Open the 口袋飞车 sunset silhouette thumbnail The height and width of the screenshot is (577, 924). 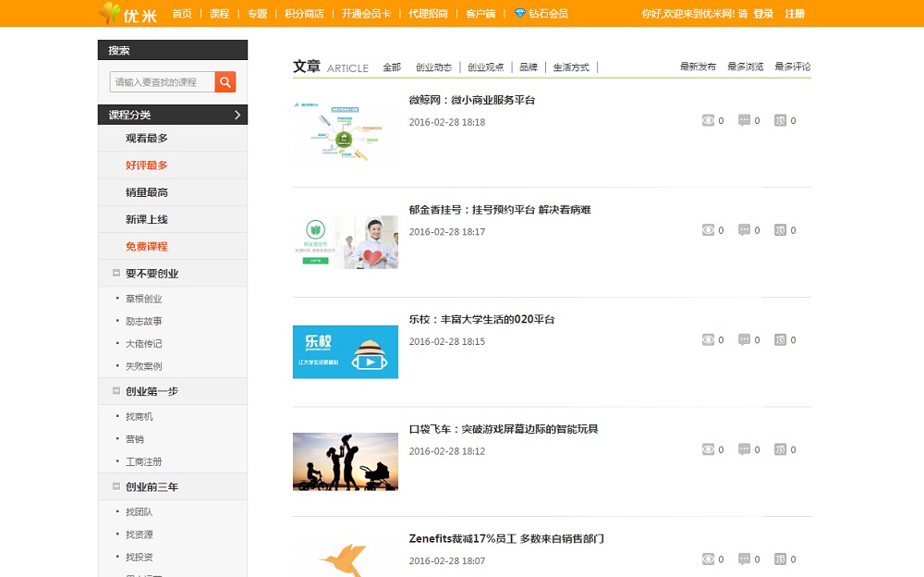tap(346, 462)
